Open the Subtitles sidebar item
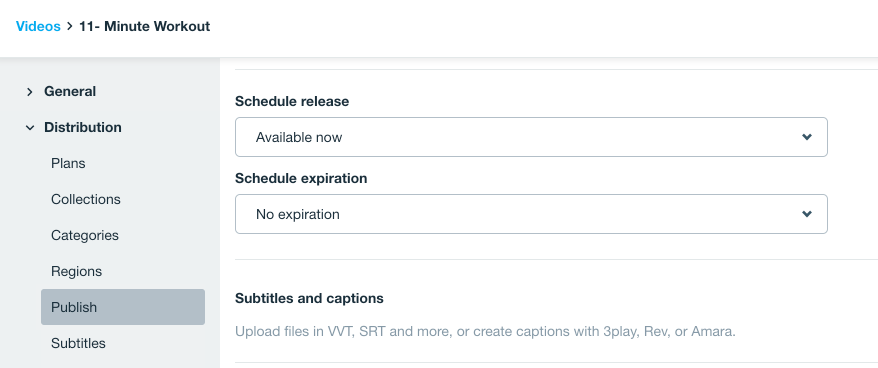Viewport: 878px width, 368px height. (x=78, y=343)
